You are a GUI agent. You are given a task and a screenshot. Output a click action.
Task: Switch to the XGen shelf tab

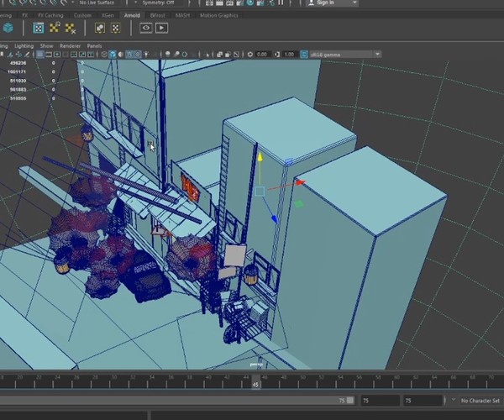click(x=108, y=15)
